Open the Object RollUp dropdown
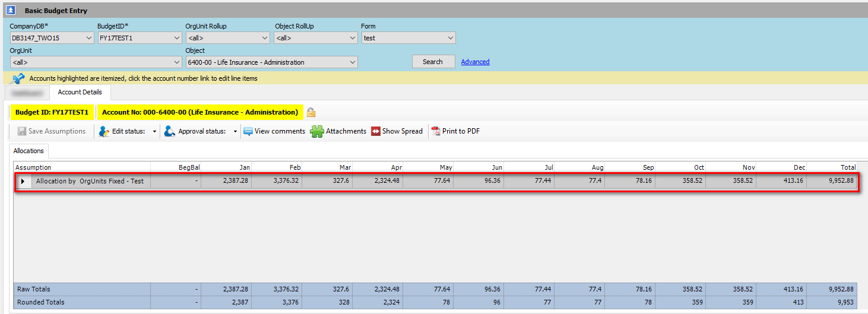The image size is (868, 314). pos(316,38)
